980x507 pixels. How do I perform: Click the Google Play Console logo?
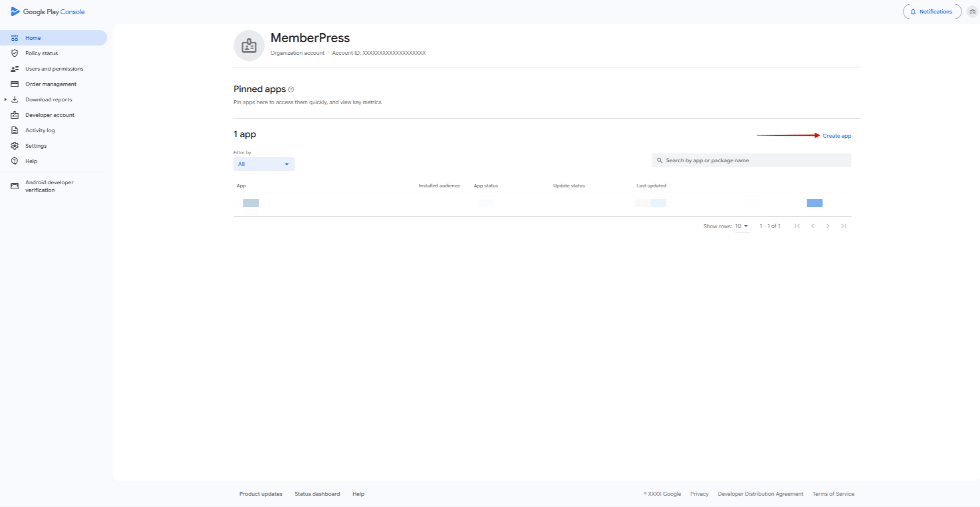tap(47, 11)
